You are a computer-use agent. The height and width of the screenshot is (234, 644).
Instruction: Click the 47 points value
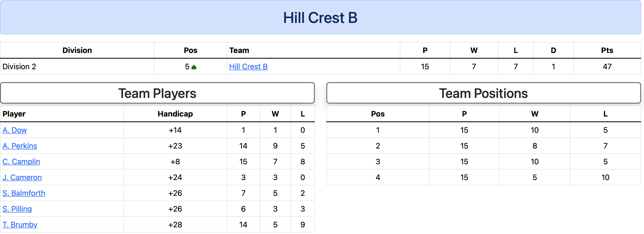(x=607, y=67)
